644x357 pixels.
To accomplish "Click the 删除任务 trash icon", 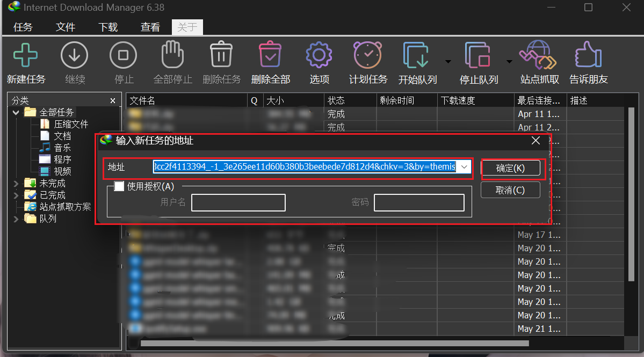I will (x=221, y=54).
